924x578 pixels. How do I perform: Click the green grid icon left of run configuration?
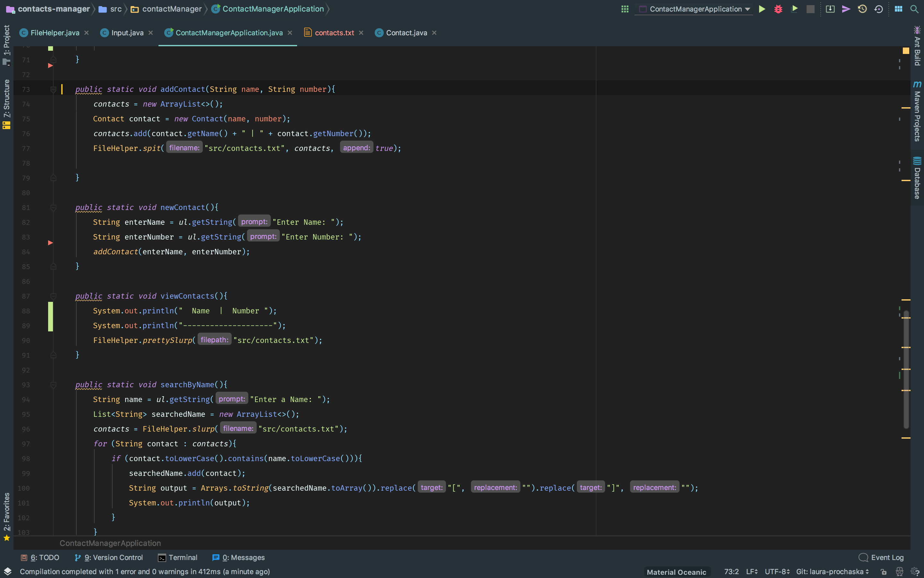click(x=625, y=9)
